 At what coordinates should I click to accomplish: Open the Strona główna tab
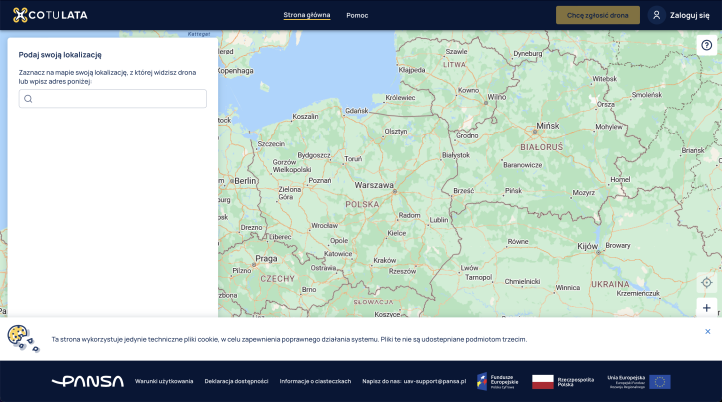tap(306, 15)
